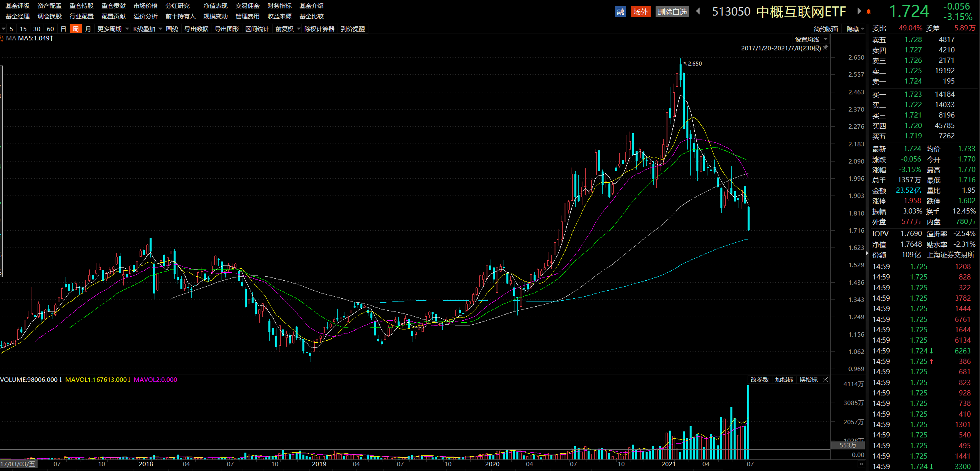Open 前复权 adjustment dropdown

288,29
